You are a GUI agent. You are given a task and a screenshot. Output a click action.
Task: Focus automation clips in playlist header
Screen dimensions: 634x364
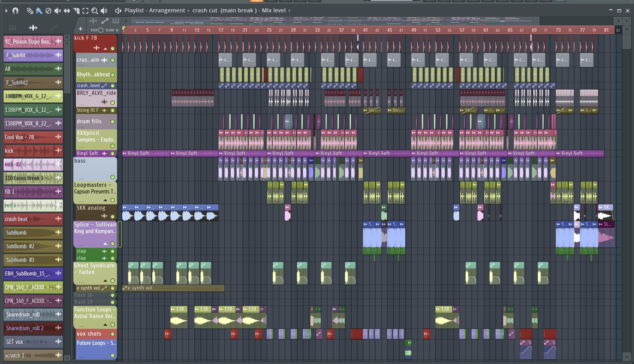(105, 21)
